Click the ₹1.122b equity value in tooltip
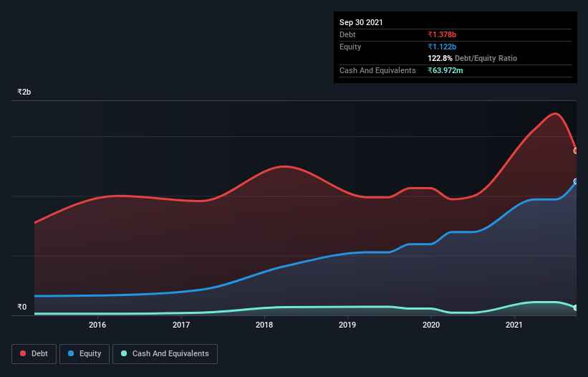 [x=442, y=47]
